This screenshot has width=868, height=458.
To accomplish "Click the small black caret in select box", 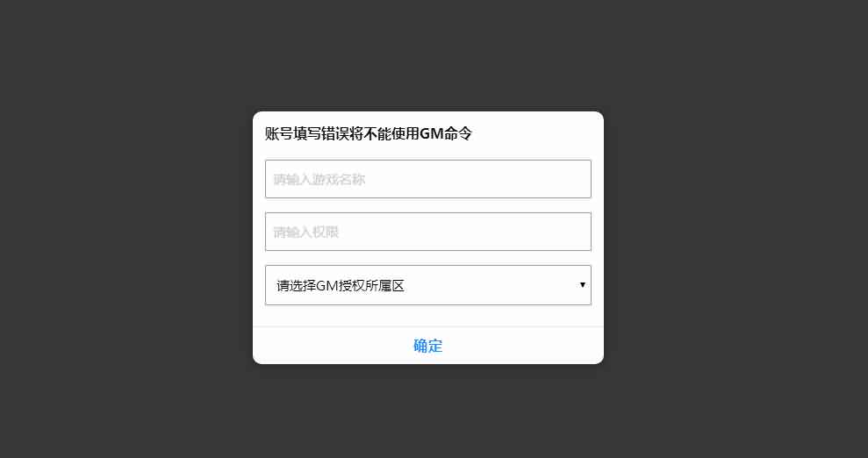I will [x=583, y=284].
